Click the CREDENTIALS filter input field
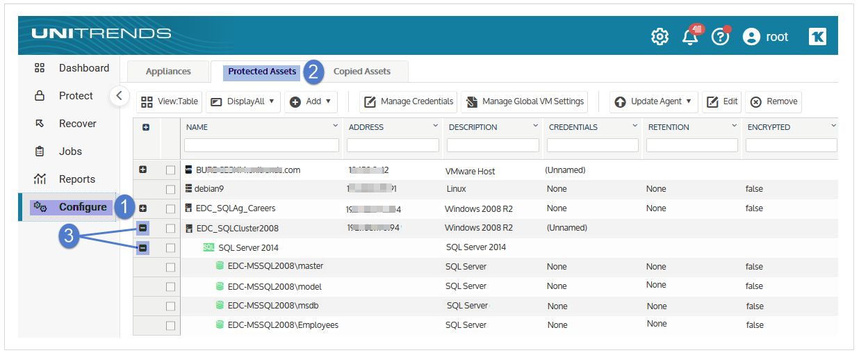Screen dimensions: 868x362 tap(593, 145)
